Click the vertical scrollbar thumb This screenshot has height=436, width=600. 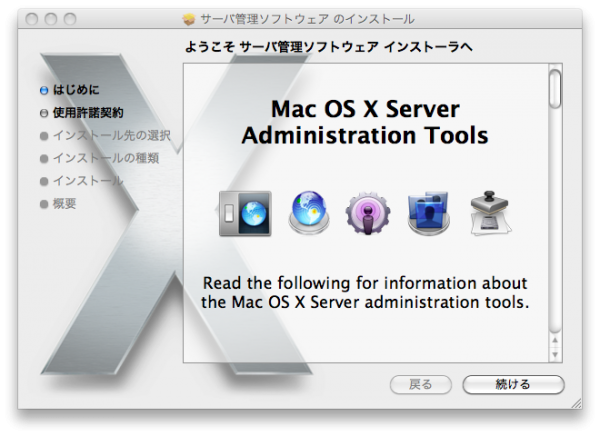coord(555,89)
